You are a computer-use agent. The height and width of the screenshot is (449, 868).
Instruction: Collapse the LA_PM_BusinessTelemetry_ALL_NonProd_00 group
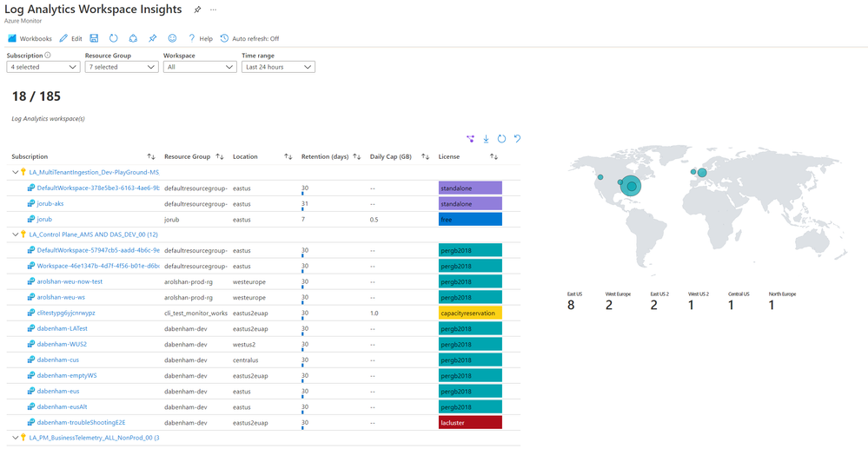pos(16,438)
